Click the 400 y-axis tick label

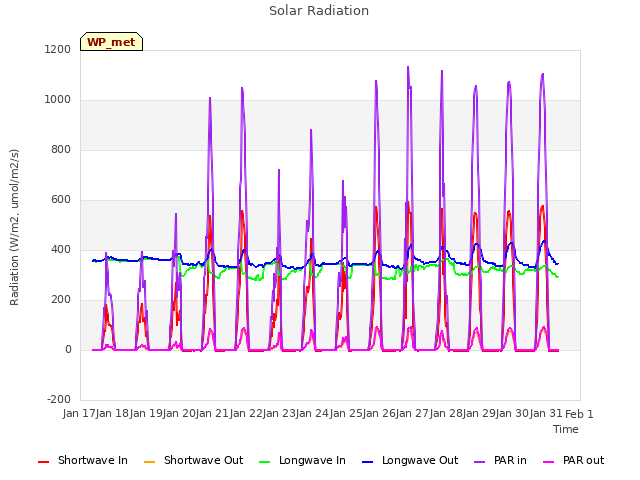61,249
